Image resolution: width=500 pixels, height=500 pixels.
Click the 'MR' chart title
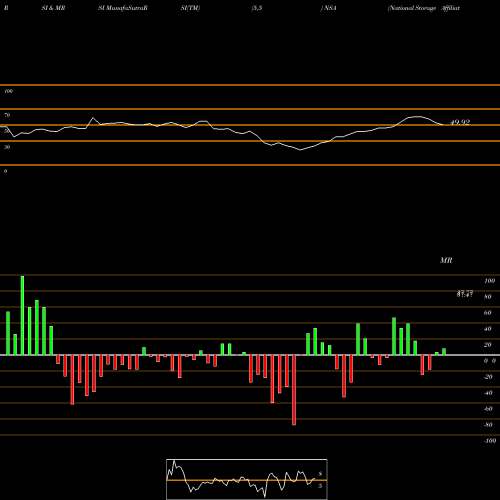coord(446,260)
